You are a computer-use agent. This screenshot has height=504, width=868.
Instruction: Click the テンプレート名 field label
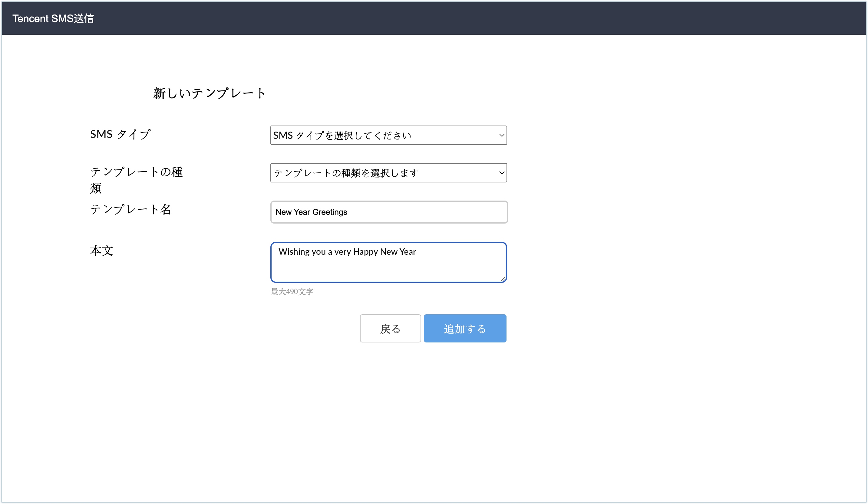(130, 209)
